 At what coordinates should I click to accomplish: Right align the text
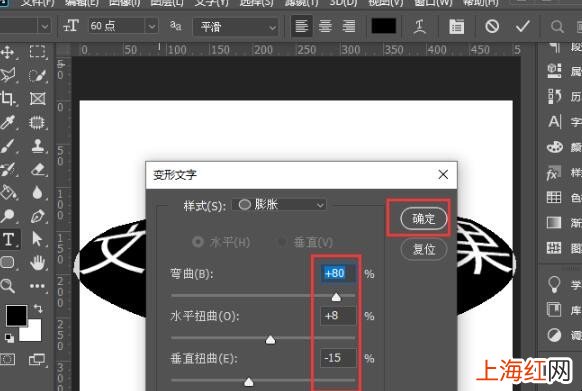click(x=349, y=26)
